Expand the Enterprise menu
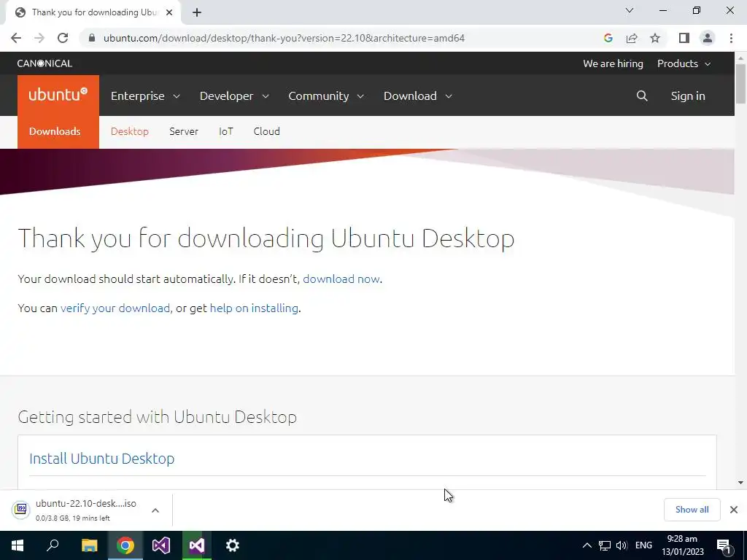Image resolution: width=747 pixels, height=560 pixels. click(145, 96)
